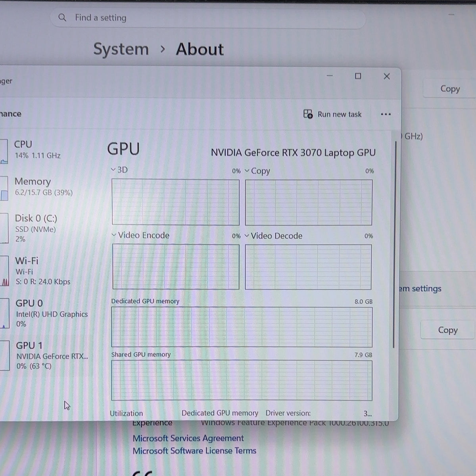
Task: Click the lower Copy button in Settings
Action: click(x=447, y=330)
